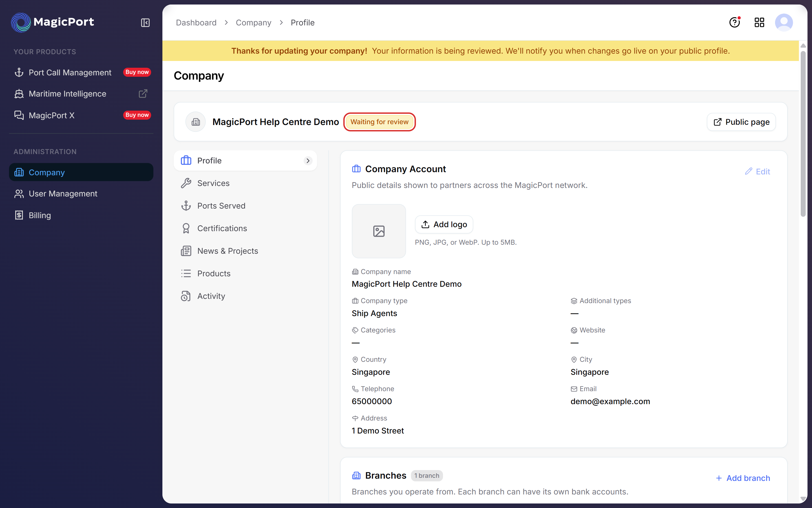
Task: Go to Dashboard breadcrumb
Action: pos(196,23)
